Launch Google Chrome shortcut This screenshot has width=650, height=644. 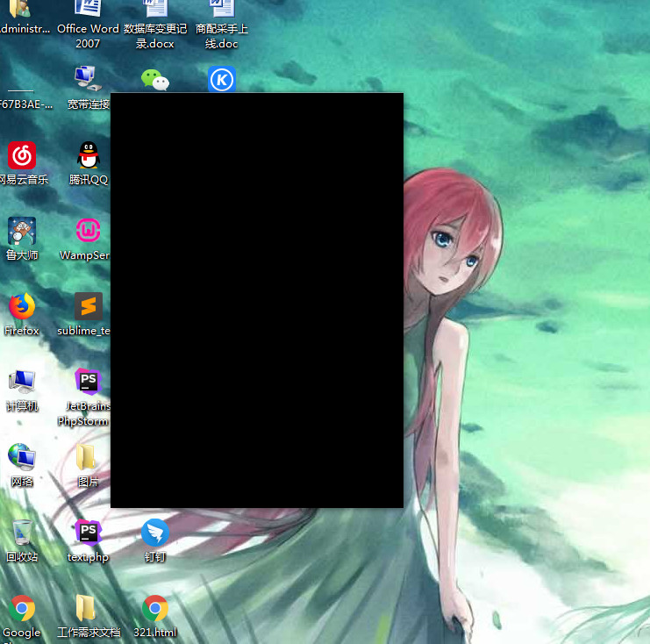click(x=22, y=608)
